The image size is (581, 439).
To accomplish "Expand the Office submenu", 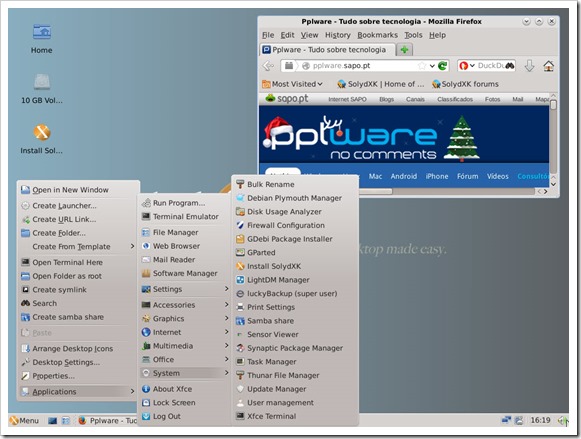I will click(x=185, y=359).
